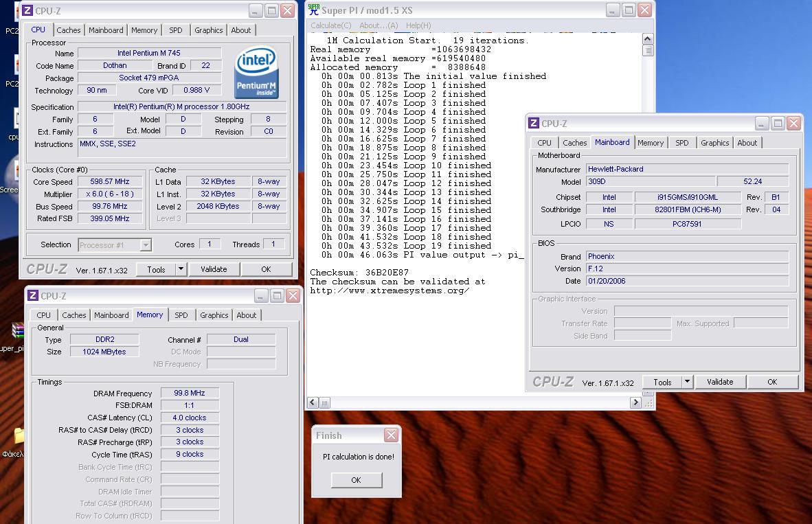Click the CPU-Z title icon in Memory window
Viewport: 812px width, 524px height.
33,296
